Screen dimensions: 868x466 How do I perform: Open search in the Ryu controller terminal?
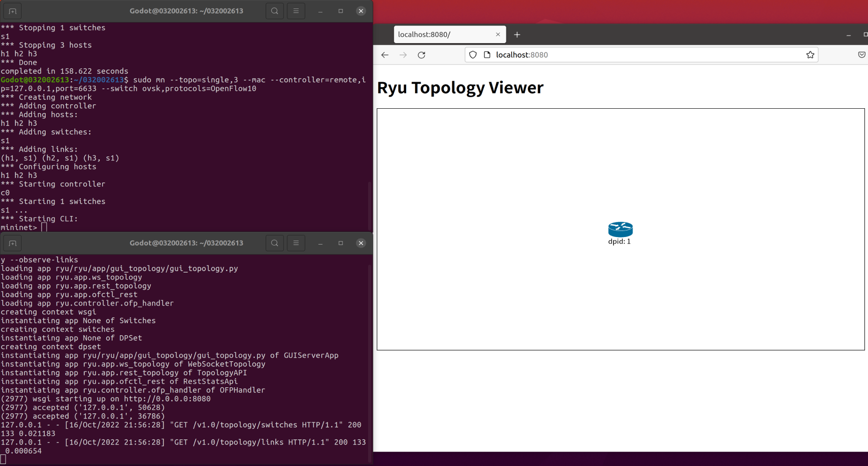(x=275, y=243)
